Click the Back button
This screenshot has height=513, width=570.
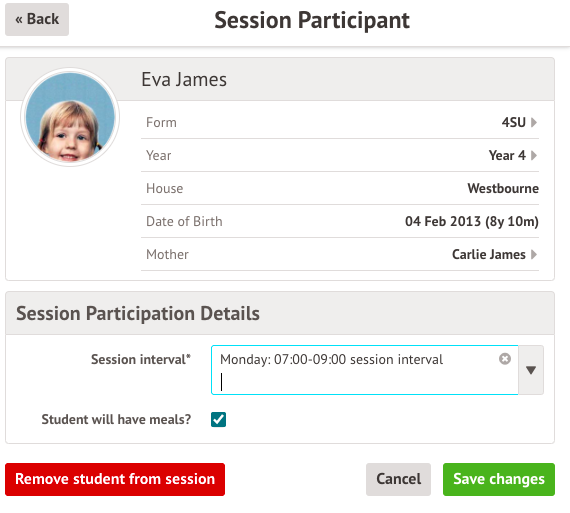coord(37,19)
